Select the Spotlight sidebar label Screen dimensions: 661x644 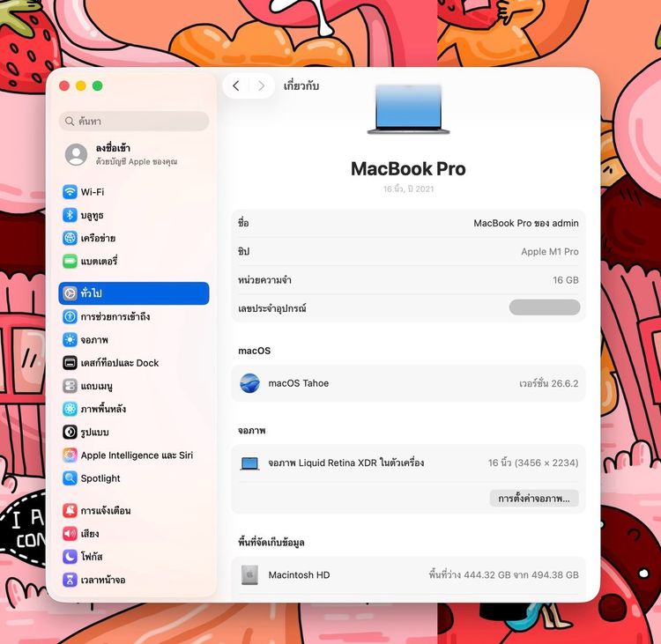click(100, 478)
